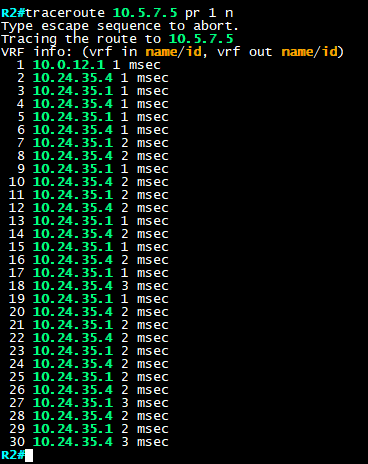Click hop 25 row showing 10.24.35.1

point(89,377)
